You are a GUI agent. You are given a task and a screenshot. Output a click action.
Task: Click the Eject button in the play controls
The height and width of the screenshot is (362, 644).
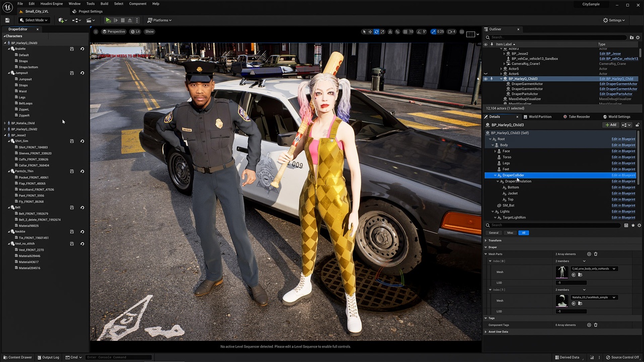[x=129, y=20]
